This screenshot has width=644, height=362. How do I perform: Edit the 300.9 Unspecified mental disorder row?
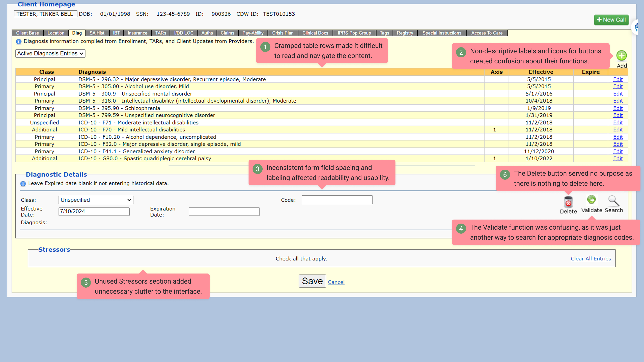(618, 94)
